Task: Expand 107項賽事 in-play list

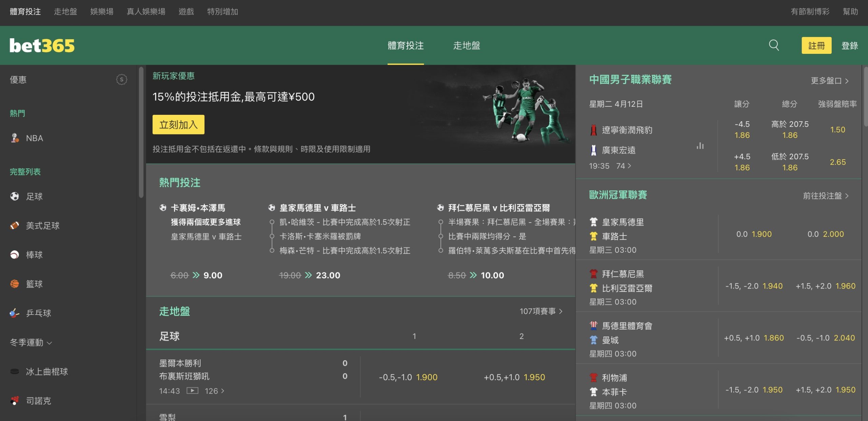Action: click(541, 311)
